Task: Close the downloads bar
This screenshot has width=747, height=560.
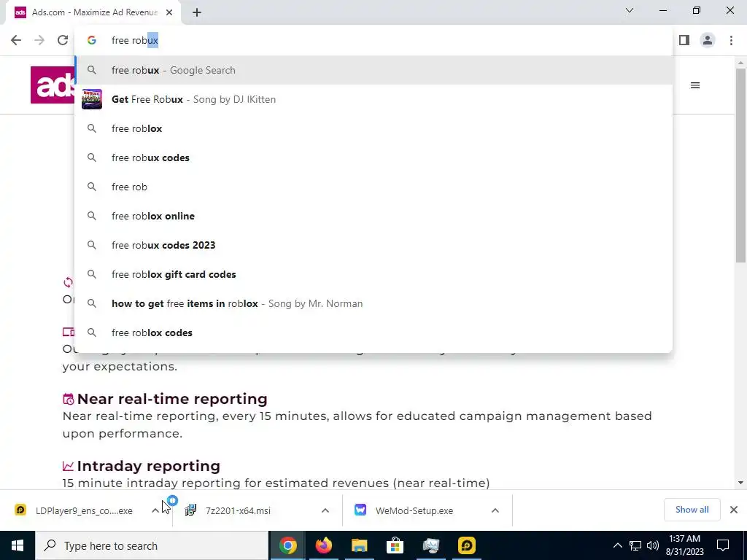Action: (x=734, y=510)
